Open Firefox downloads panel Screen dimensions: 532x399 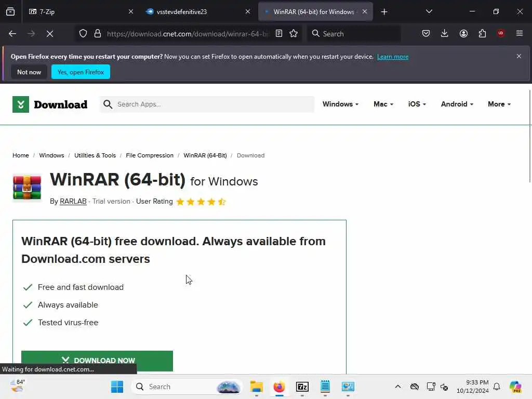445,34
